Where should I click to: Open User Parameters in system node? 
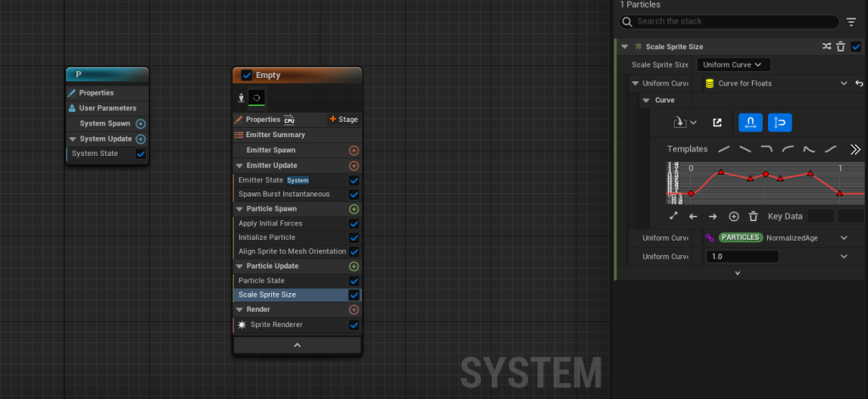[x=107, y=108]
